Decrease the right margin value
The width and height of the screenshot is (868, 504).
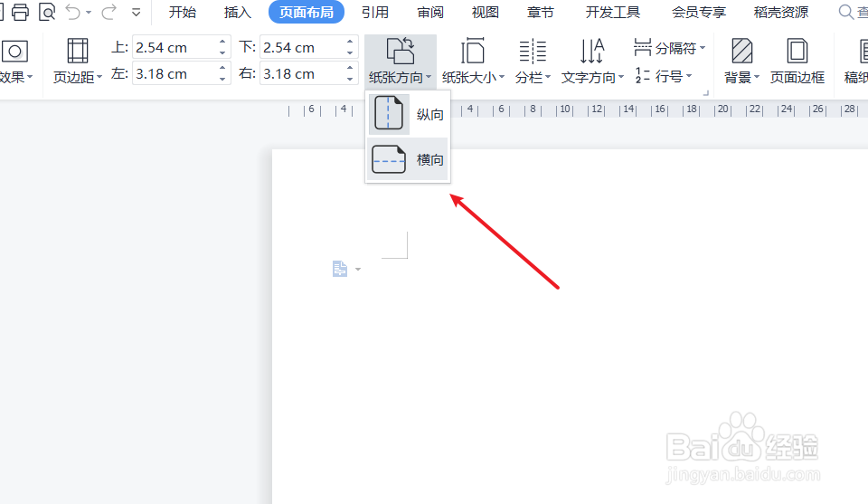coord(350,80)
